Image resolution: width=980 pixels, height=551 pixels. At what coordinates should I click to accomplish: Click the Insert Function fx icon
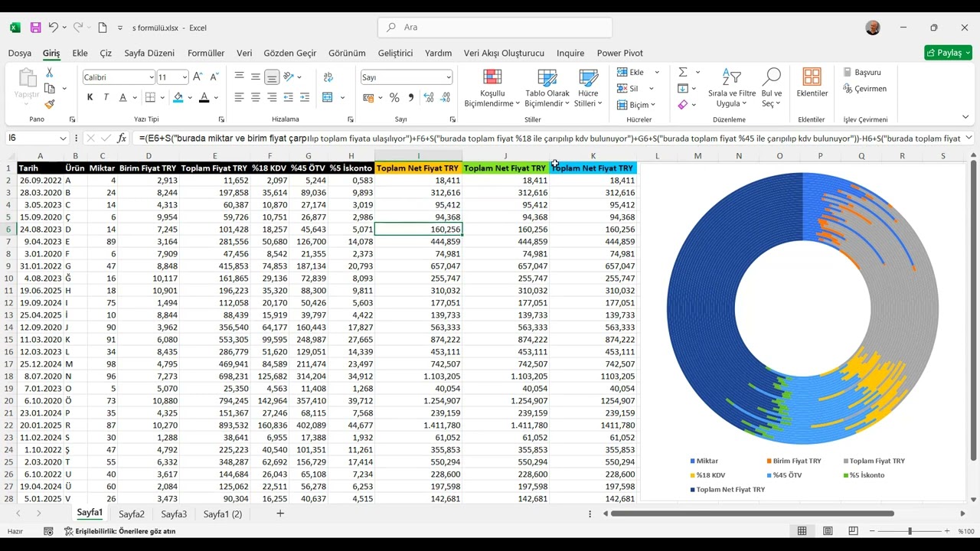[x=122, y=138]
